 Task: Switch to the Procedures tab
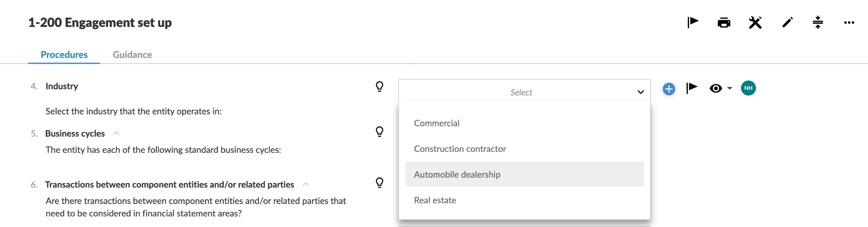(x=64, y=55)
